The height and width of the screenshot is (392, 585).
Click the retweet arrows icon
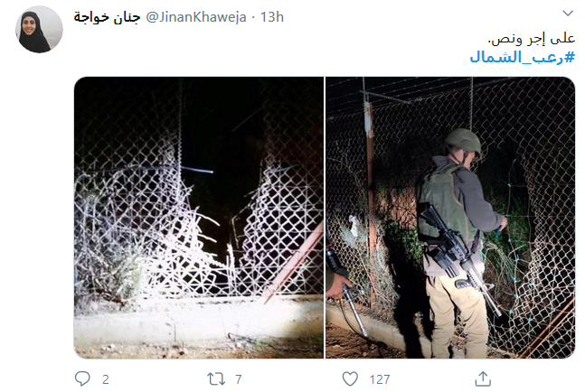click(216, 379)
